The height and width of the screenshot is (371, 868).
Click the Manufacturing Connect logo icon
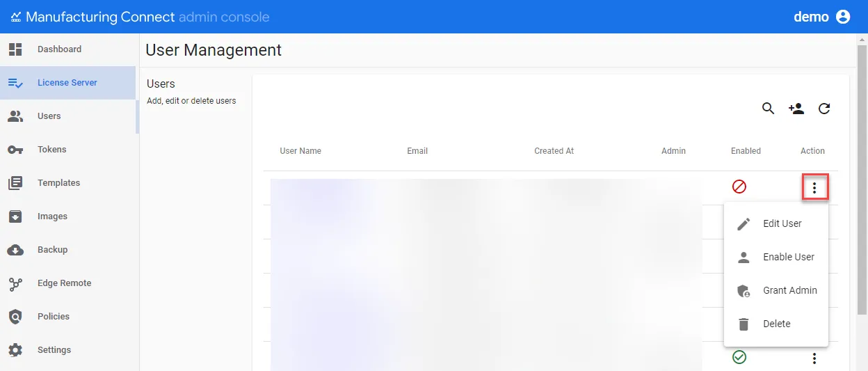(15, 17)
